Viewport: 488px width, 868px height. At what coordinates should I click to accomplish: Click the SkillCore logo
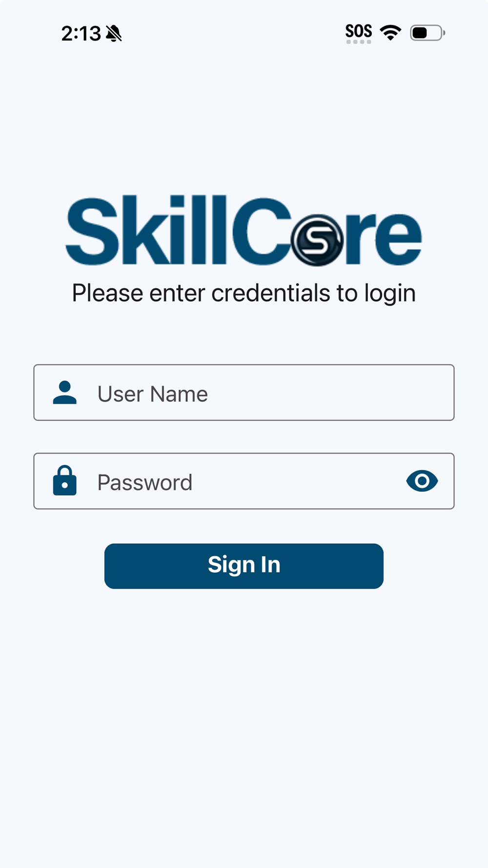244,230
